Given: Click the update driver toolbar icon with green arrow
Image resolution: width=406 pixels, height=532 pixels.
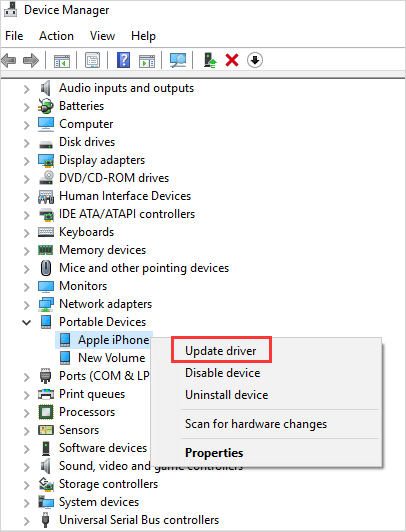Looking at the screenshot, I should [210, 60].
